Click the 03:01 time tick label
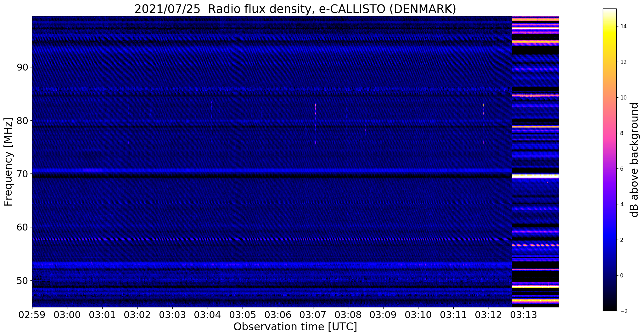The height and width of the screenshot is (336, 644). click(x=102, y=315)
